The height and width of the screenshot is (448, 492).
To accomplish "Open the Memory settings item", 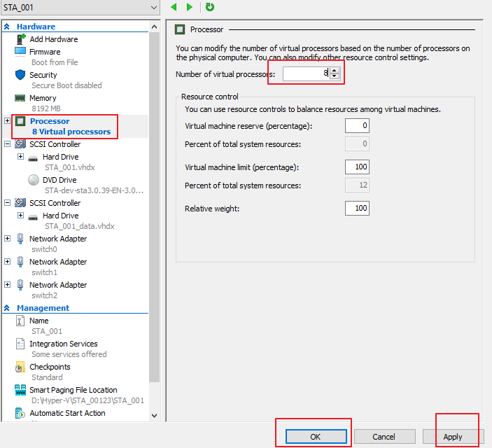I will [43, 98].
